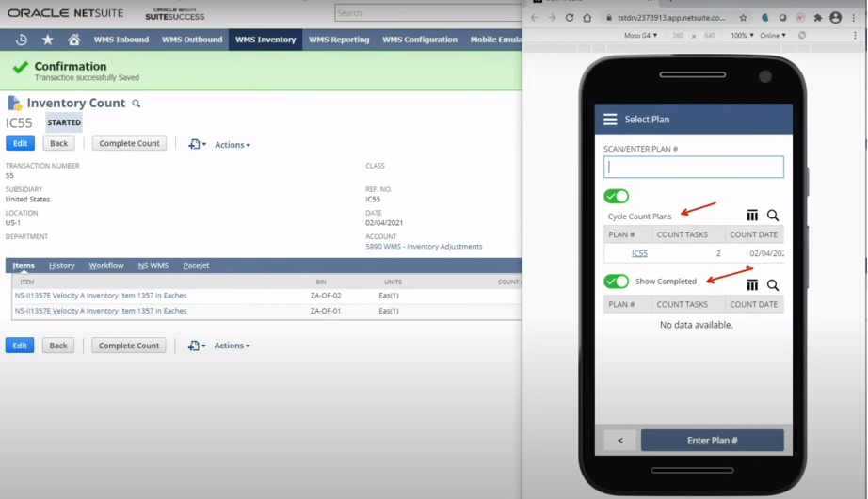The height and width of the screenshot is (499, 868).
Task: Click the phone back '<' button
Action: [x=620, y=441]
